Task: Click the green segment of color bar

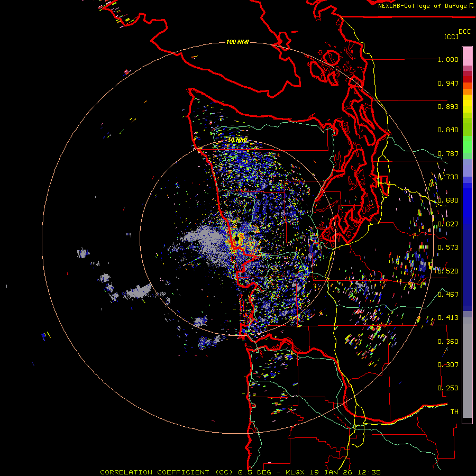Action: [467, 144]
